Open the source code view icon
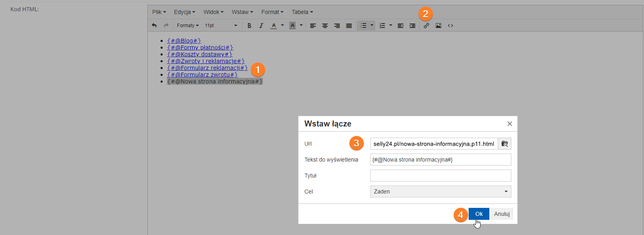 tap(450, 26)
